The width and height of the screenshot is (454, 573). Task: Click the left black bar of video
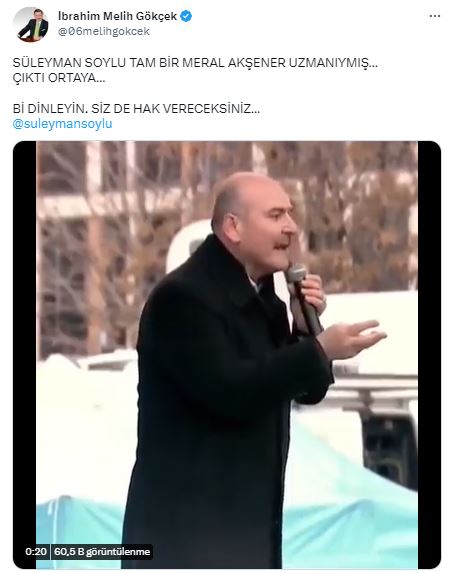(24, 355)
